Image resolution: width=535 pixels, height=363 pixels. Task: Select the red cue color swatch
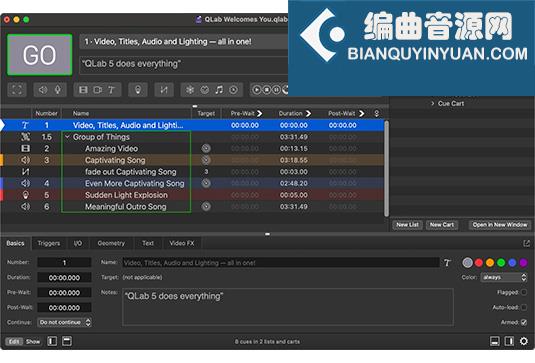[x=479, y=262]
